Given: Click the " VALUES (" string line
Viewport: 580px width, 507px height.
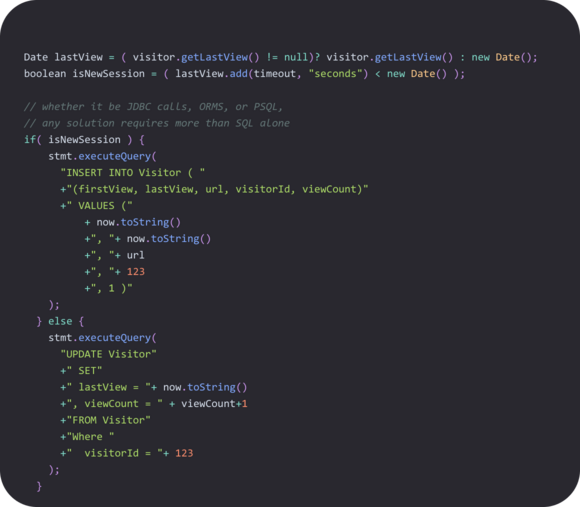Looking at the screenshot, I should (x=96, y=206).
